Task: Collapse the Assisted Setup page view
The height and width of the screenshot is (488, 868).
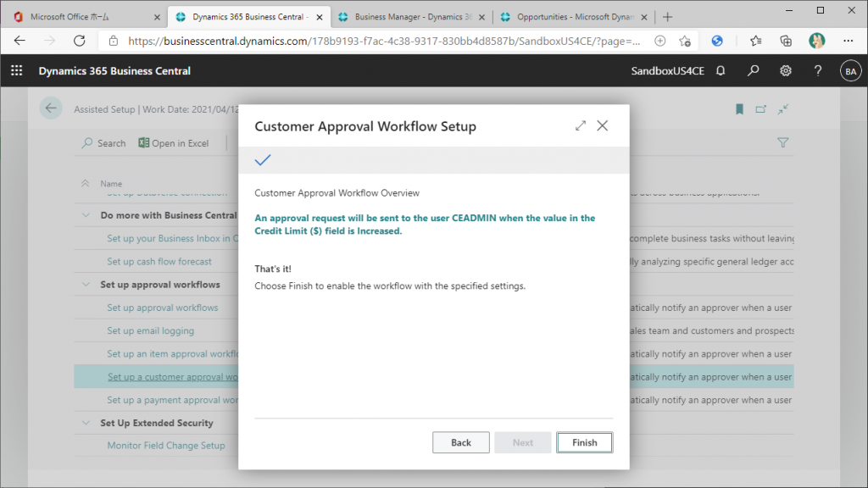Action: (782, 109)
